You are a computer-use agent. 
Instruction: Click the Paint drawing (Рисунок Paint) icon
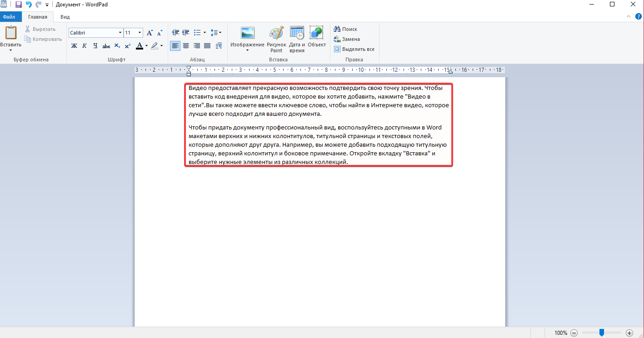point(276,34)
